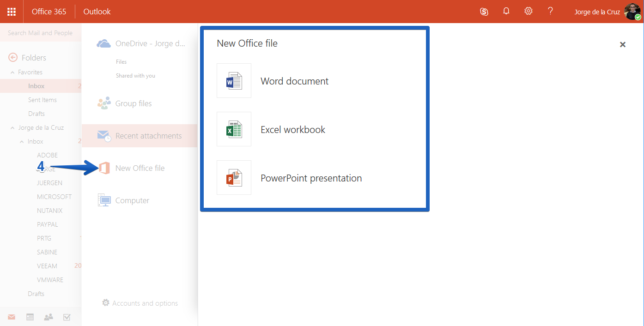This screenshot has width=644, height=326.
Task: Switch to Mail icon in bottom bar
Action: 12,317
